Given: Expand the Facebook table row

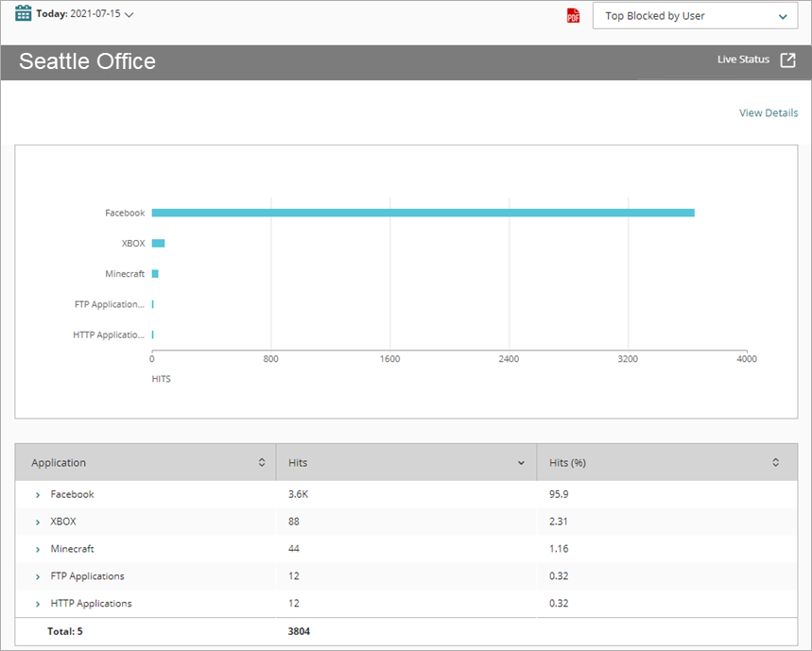Looking at the screenshot, I should pyautogui.click(x=37, y=494).
